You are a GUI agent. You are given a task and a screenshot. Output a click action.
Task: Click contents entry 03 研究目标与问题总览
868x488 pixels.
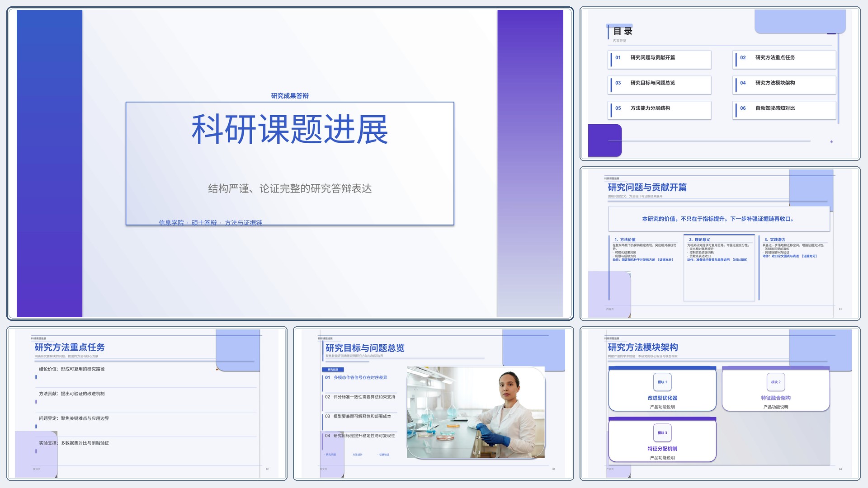[660, 85]
